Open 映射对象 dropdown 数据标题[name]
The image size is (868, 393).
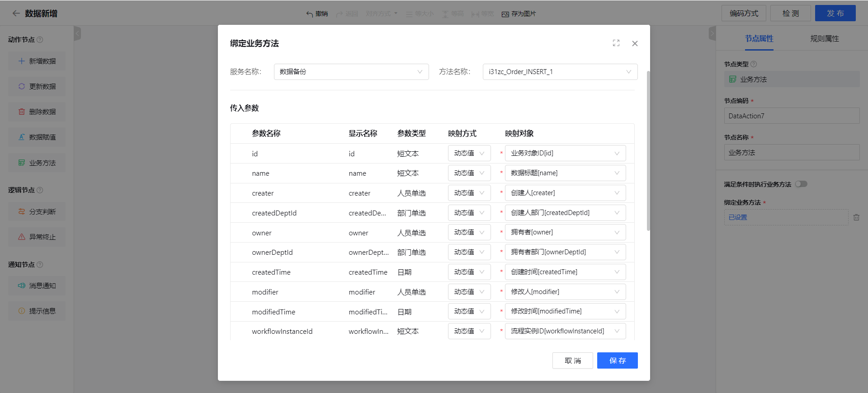point(565,173)
